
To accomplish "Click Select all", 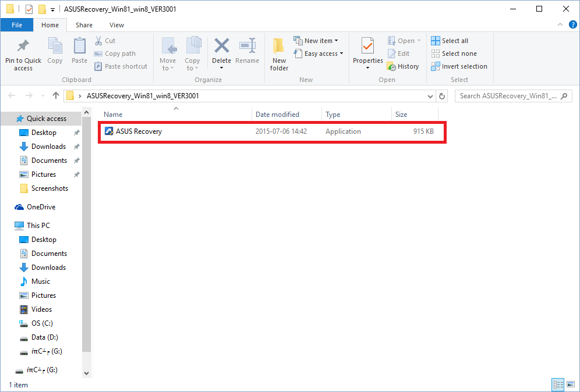I will point(450,41).
